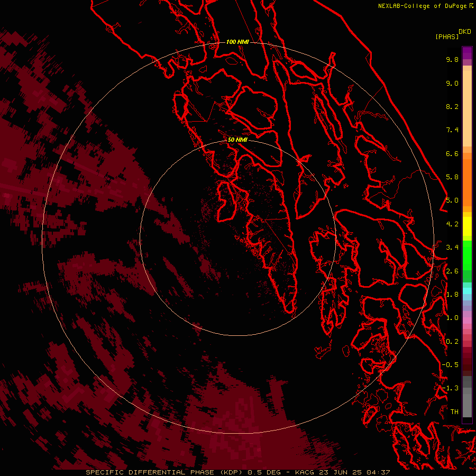Image resolution: width=476 pixels, height=476 pixels.
Task: Pick the yellow segment of the color bar
Action: point(467,226)
